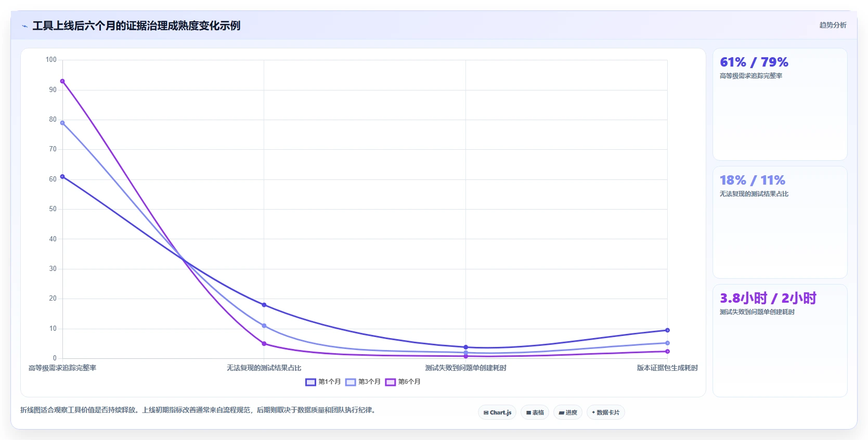The height and width of the screenshot is (440, 868).
Task: Click 第6个月 point on 版本证据包生成耗时
Action: (x=667, y=352)
